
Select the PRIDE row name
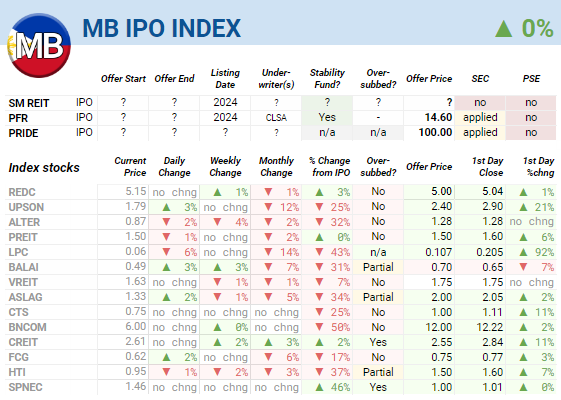click(x=23, y=133)
